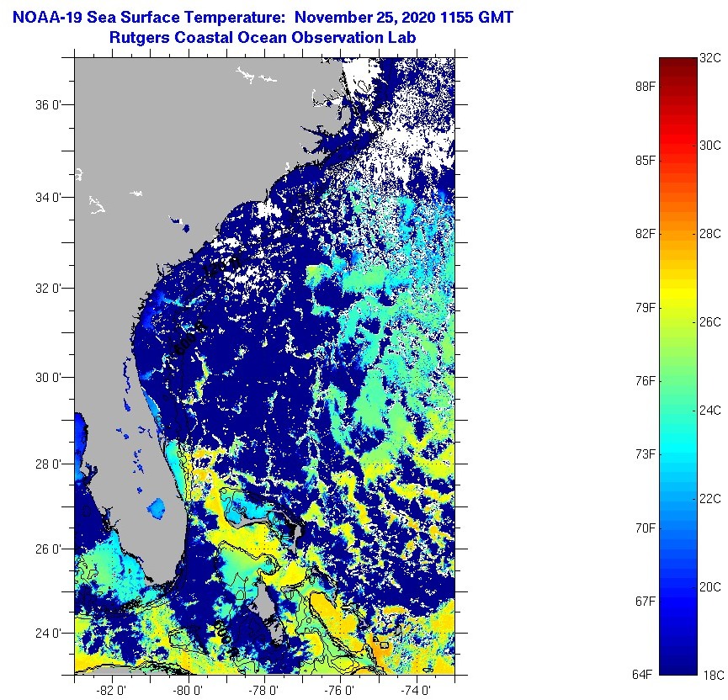Pick the orange band of the colorbar near 28C
728x700 pixels.
pyautogui.click(x=678, y=234)
